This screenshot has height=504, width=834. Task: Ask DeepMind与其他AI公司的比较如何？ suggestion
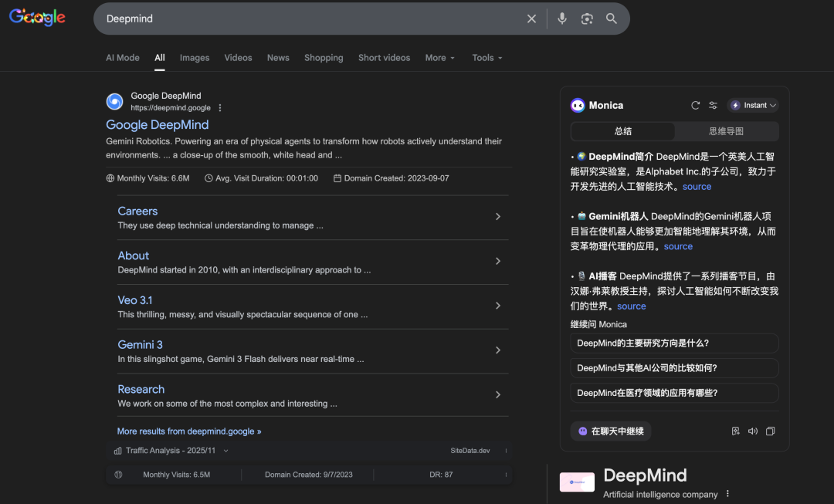coord(674,368)
